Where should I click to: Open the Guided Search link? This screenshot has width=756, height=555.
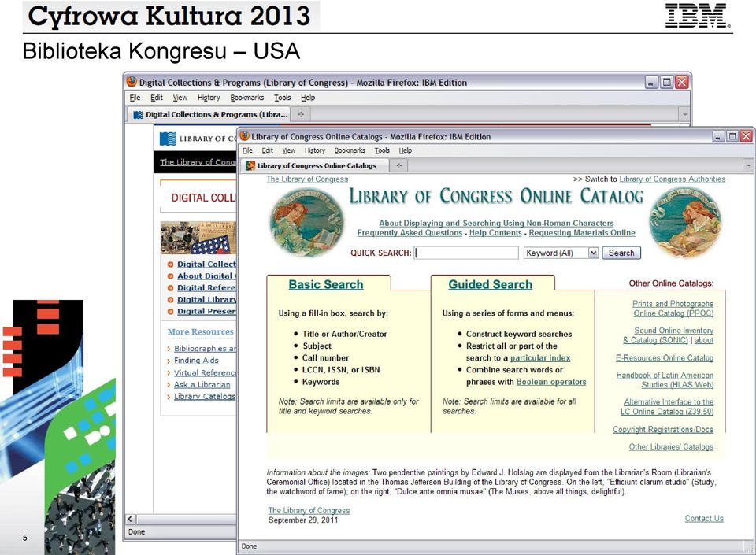(x=491, y=285)
